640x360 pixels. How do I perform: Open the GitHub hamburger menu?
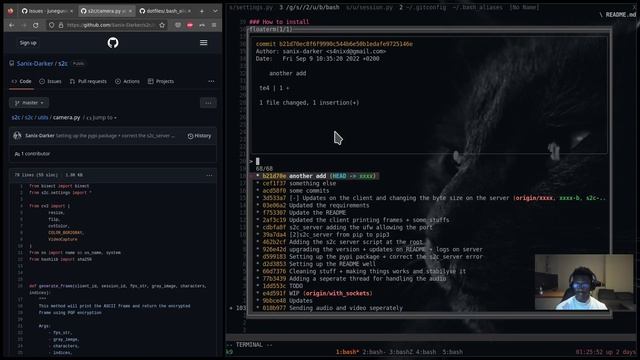coord(203,42)
